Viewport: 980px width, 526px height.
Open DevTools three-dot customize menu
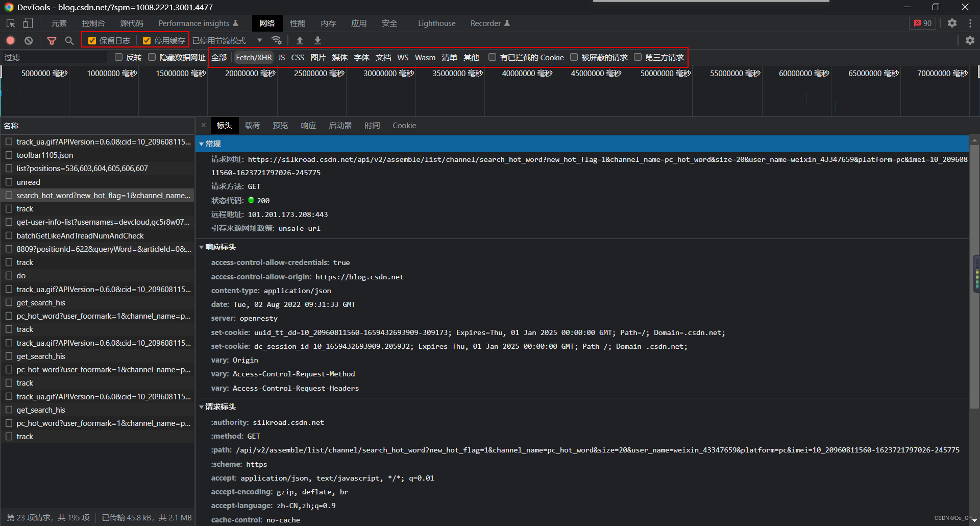click(970, 23)
